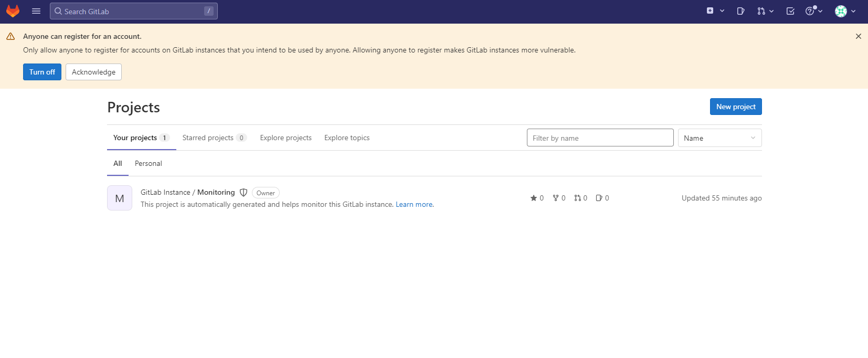Viewport: 868px width, 358px height.
Task: Open the To-Do list icon
Action: (790, 11)
